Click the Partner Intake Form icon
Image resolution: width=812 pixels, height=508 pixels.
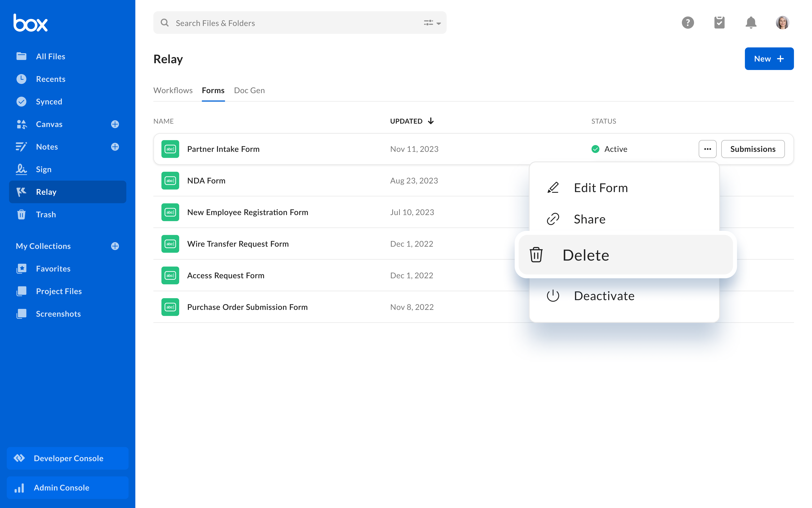(x=170, y=149)
